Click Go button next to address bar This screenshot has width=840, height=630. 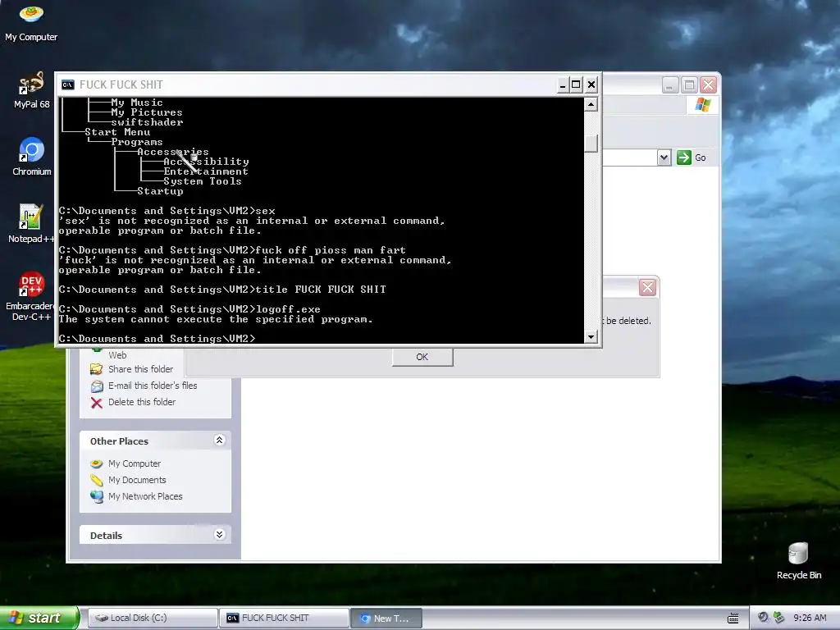692,157
